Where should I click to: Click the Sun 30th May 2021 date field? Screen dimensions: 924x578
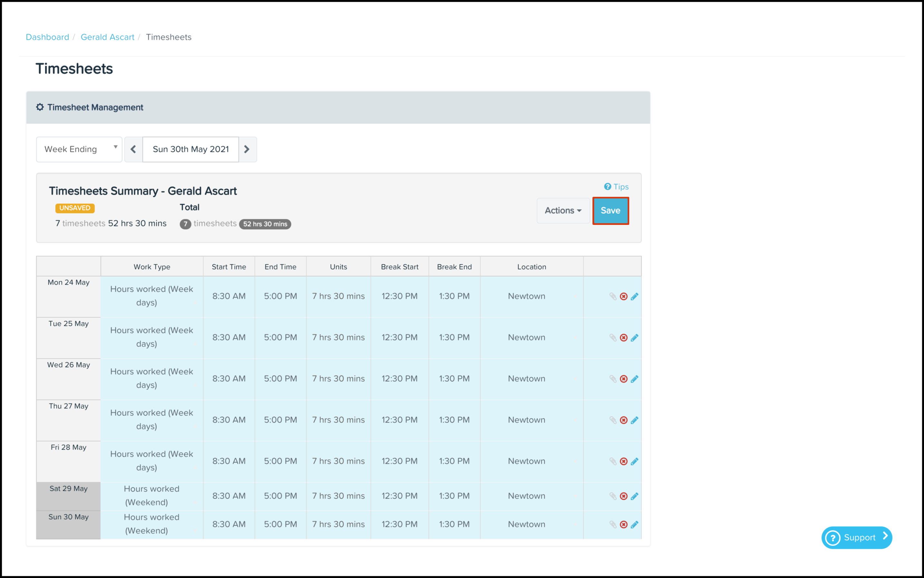point(191,149)
